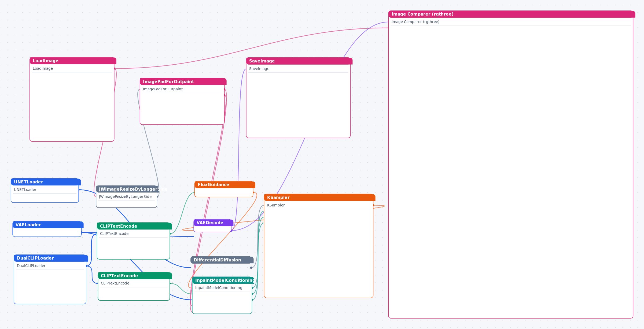Click the VAELoader node header
The image size is (644, 329).
tap(48, 225)
